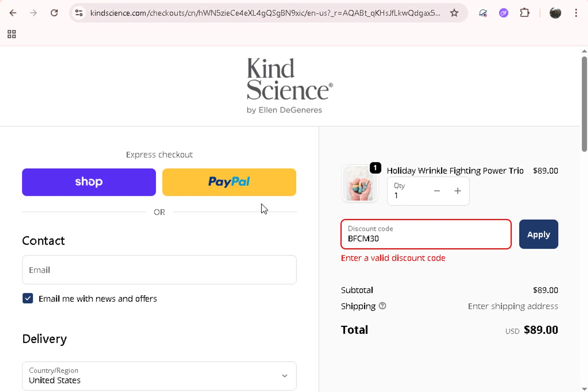Click the 'Express checkout' heading
This screenshot has height=392, width=588.
tap(159, 155)
